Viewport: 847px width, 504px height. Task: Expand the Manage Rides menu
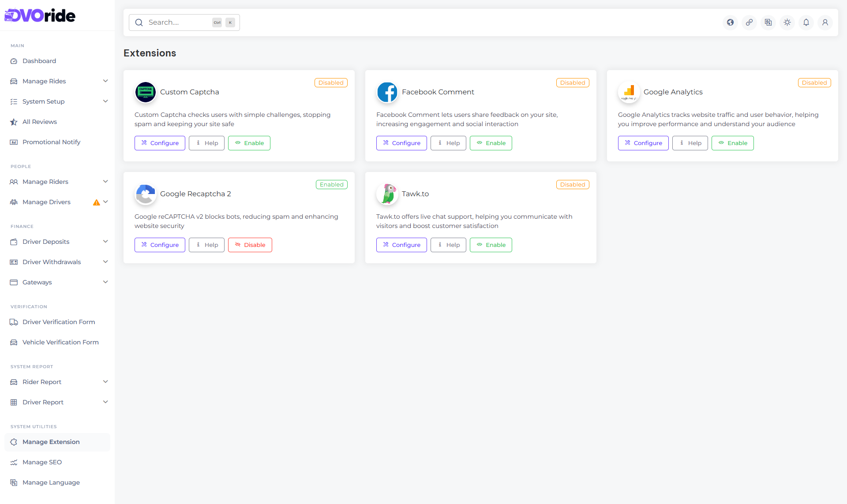(x=105, y=81)
